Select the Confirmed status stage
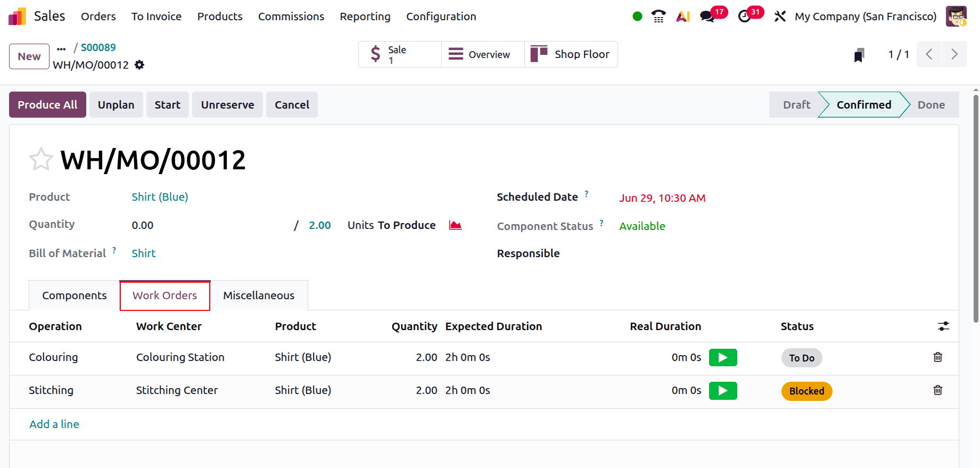Screen dimensions: 980x468 [x=863, y=105]
